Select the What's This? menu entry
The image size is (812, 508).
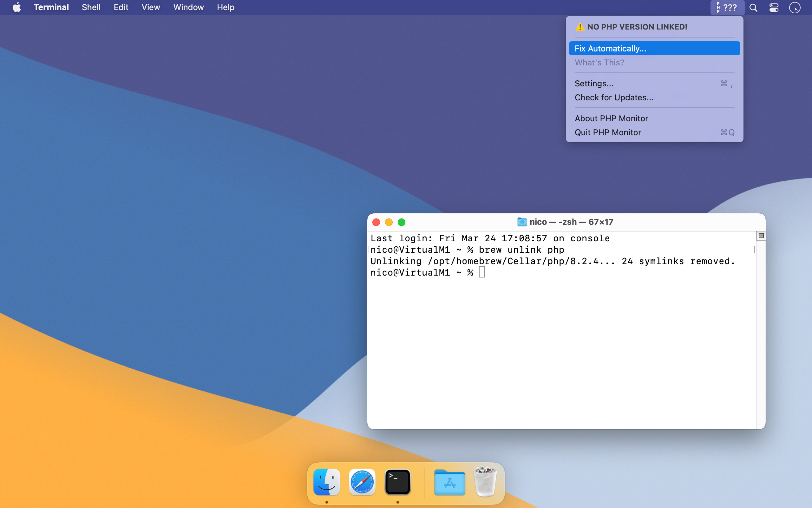point(654,63)
